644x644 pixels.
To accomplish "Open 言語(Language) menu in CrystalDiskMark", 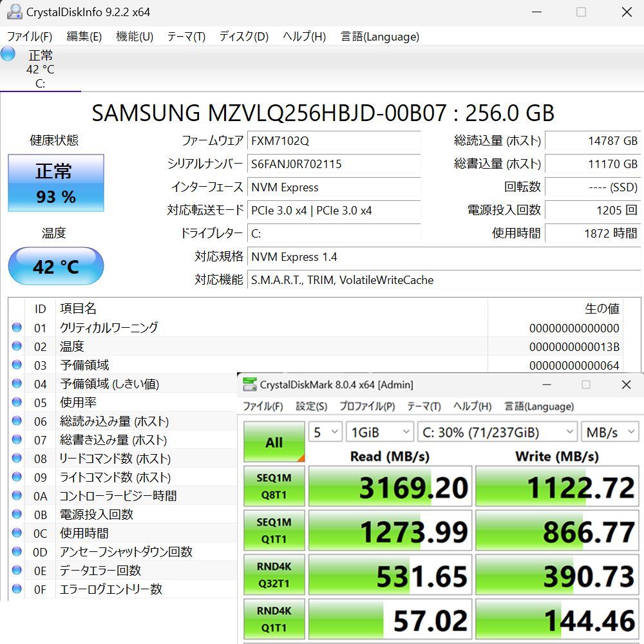I will (539, 406).
